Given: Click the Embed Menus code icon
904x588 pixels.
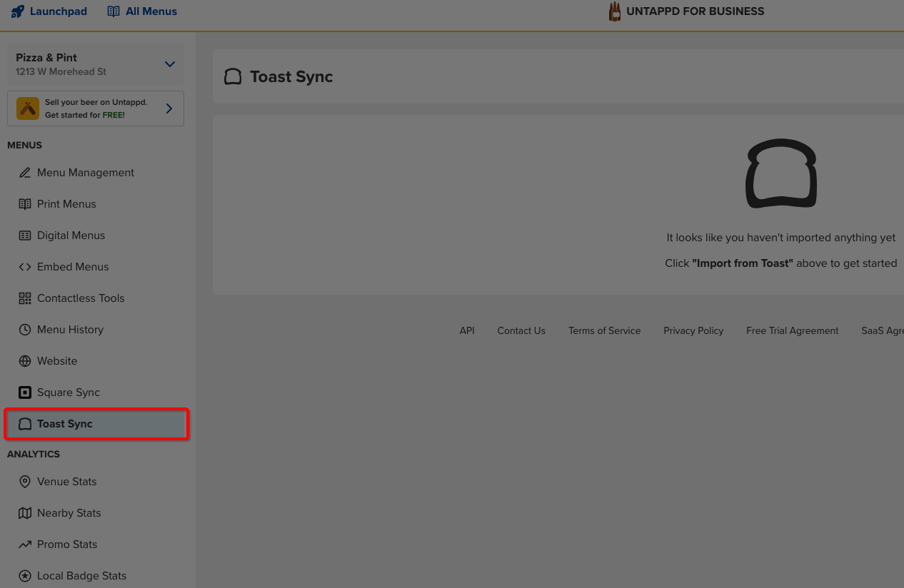Looking at the screenshot, I should (25, 267).
